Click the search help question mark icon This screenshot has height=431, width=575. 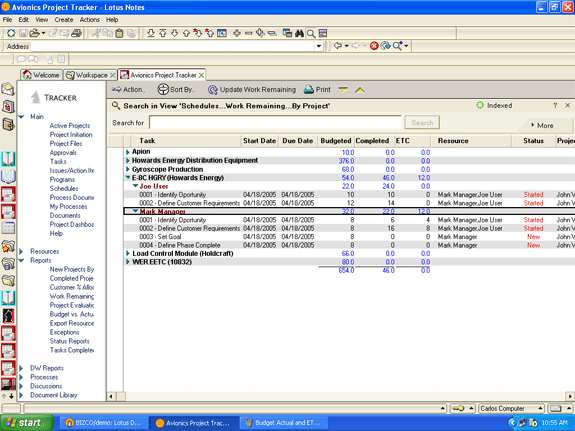click(x=555, y=106)
